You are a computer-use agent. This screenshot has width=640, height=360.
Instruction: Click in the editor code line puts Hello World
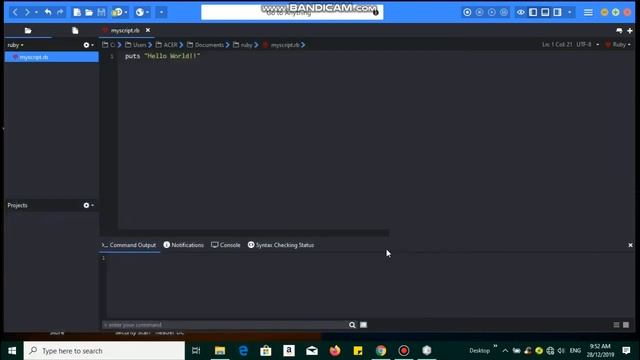162,56
